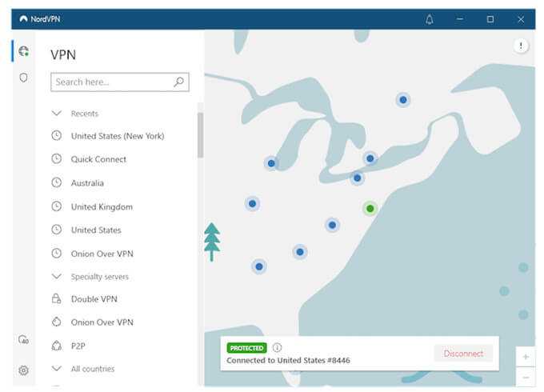Click the Search here input field

pos(120,82)
